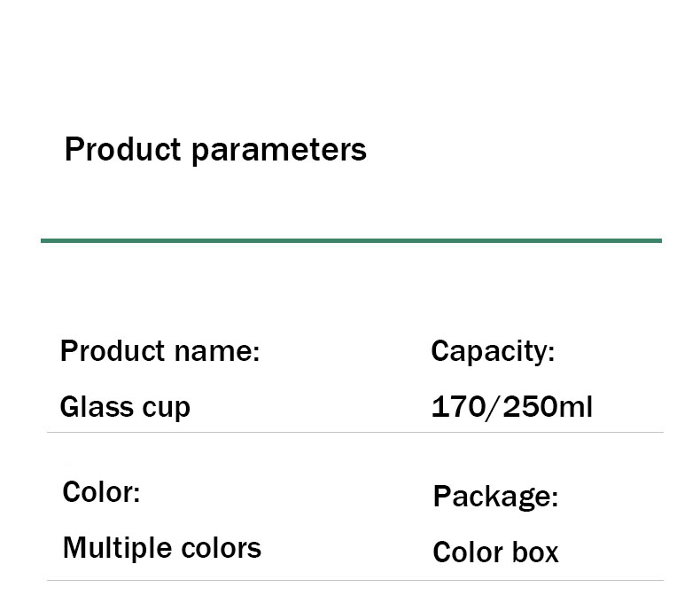
Task: Click the green horizontal divider line
Action: tap(352, 240)
